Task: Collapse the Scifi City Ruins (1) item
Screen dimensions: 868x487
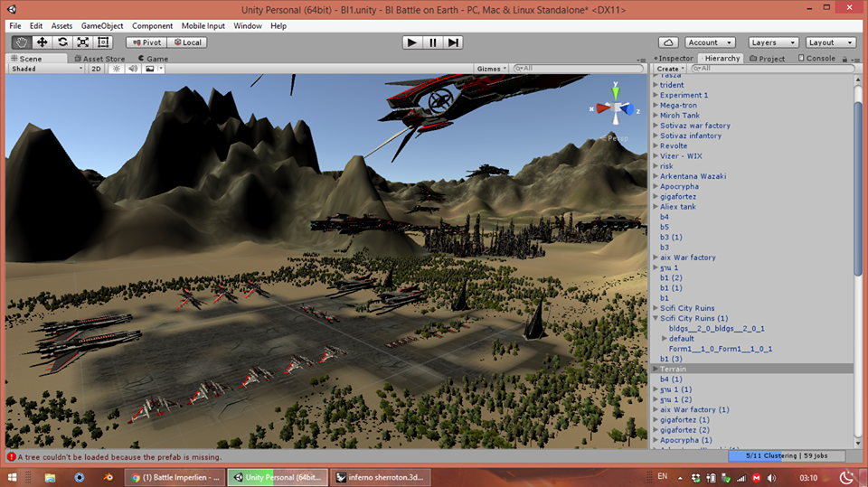Action: 656,319
